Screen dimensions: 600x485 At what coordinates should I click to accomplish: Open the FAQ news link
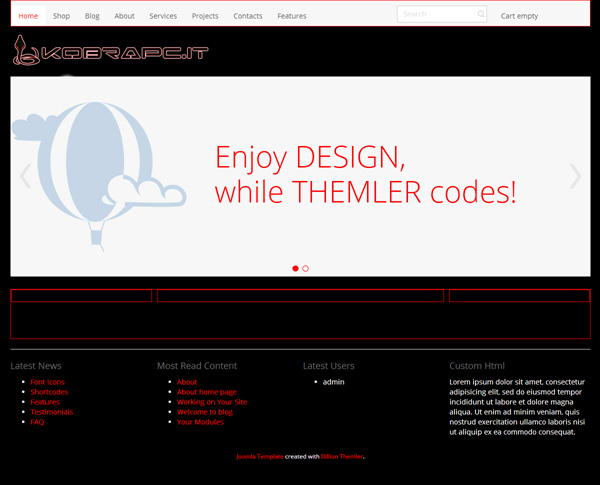point(37,421)
